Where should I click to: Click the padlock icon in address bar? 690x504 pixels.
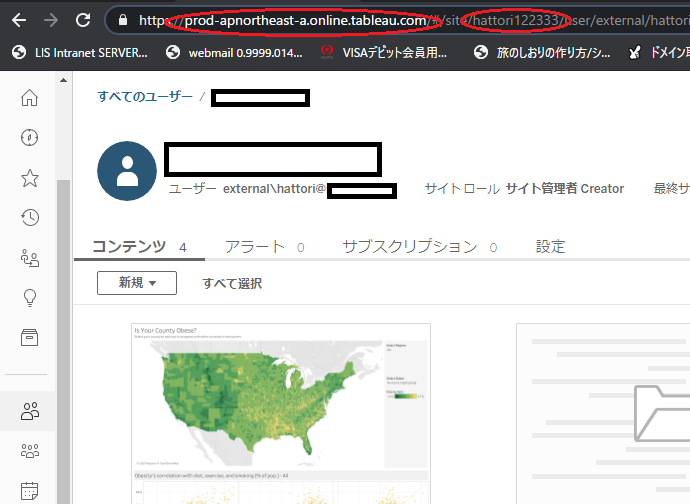(x=123, y=20)
